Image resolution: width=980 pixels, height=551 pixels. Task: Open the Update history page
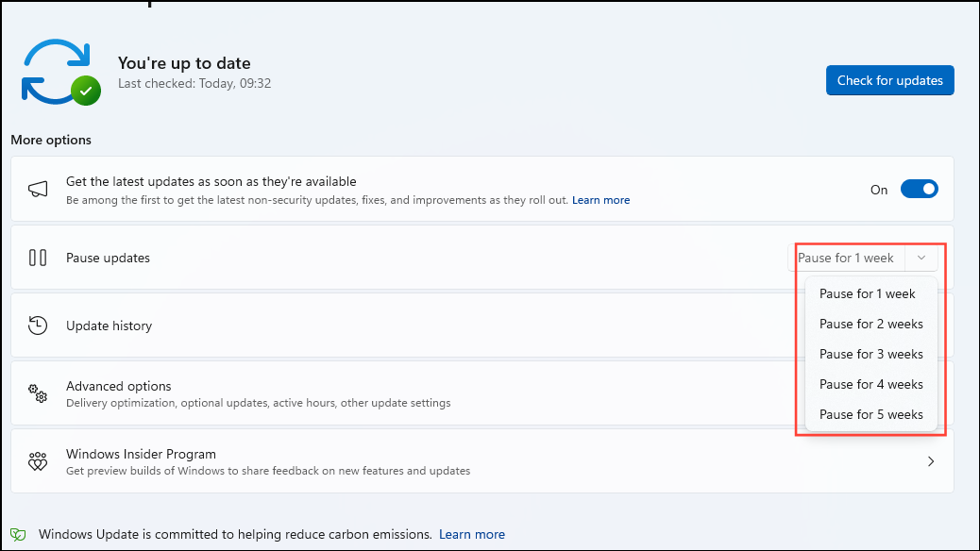click(109, 325)
